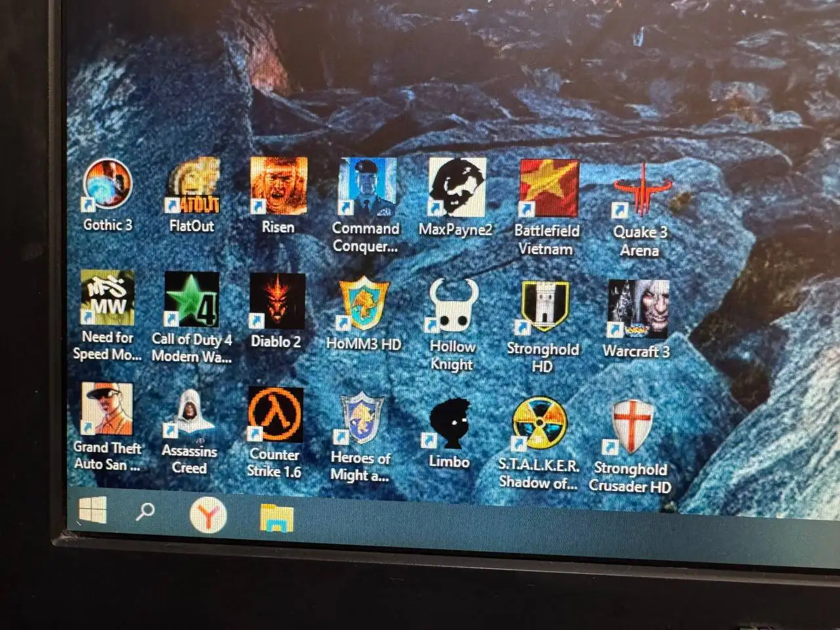Select the MaxPayne2 desktop icon
Viewport: 840px width, 630px height.
457,189
